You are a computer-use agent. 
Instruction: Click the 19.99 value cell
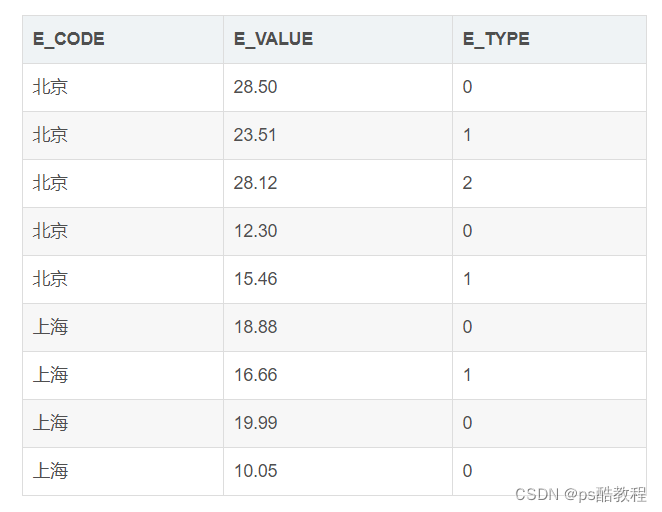[x=255, y=423]
